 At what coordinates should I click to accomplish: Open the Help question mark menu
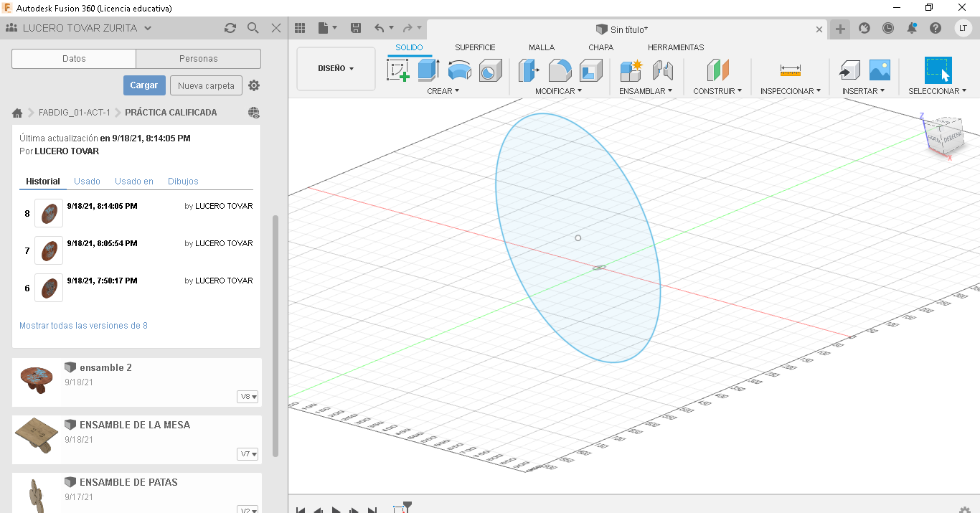(936, 28)
